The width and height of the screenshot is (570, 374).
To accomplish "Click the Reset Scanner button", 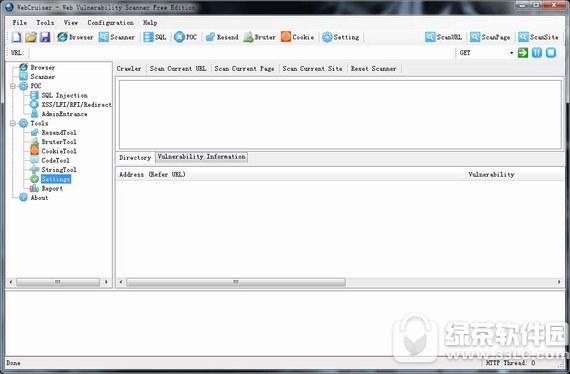I will 373,68.
